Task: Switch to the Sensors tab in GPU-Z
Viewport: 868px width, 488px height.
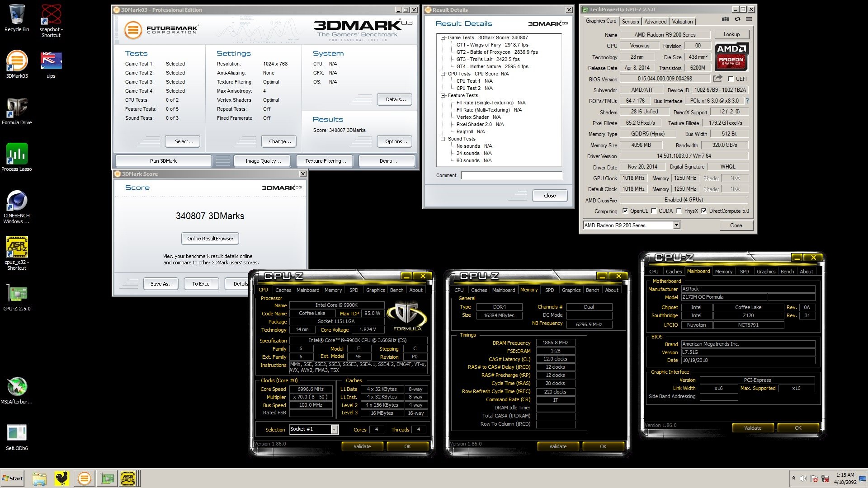Action: (x=630, y=22)
